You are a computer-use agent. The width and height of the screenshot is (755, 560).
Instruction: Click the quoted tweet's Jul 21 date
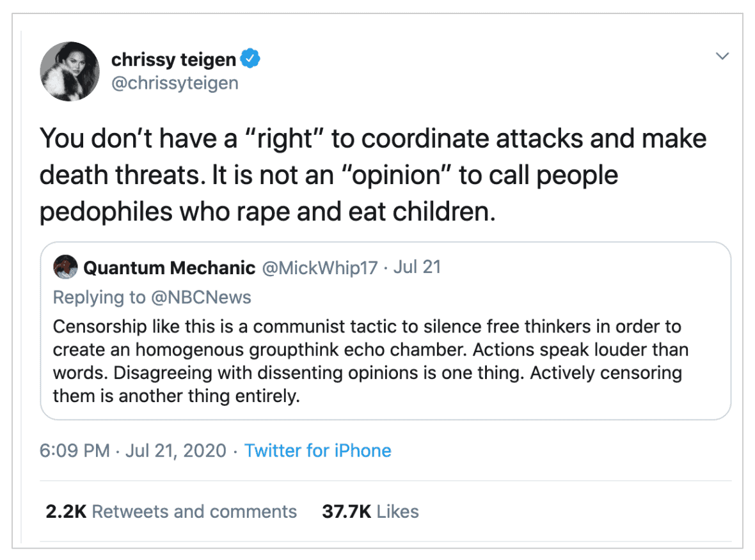[x=417, y=267]
